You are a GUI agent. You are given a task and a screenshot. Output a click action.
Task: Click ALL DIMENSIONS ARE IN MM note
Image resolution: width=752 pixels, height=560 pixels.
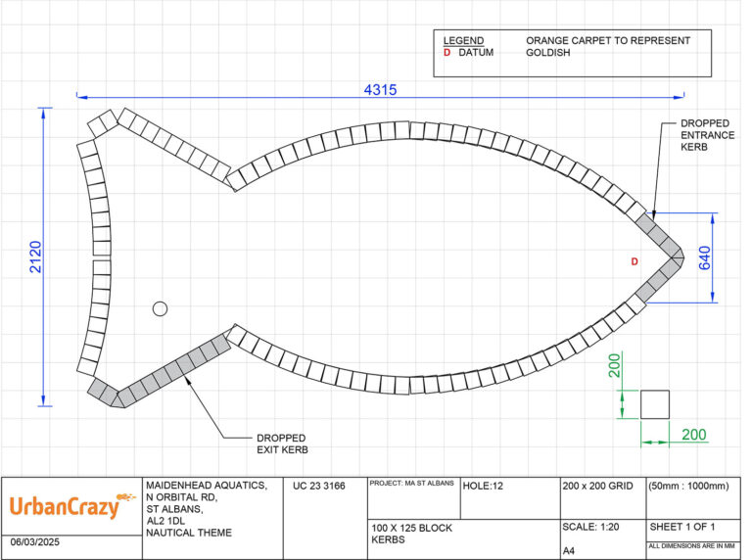[x=691, y=546]
